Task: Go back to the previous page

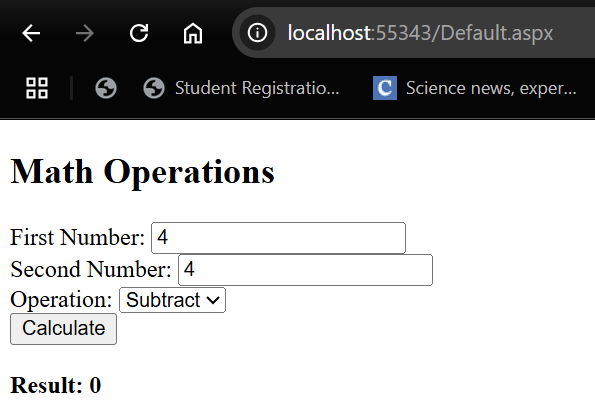Action: pos(31,33)
